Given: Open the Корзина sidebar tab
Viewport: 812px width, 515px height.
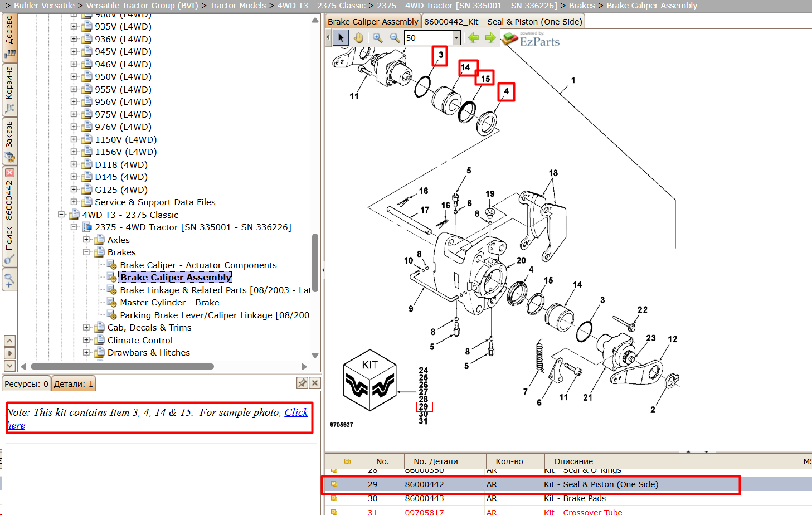Looking at the screenshot, I should tap(9, 90).
